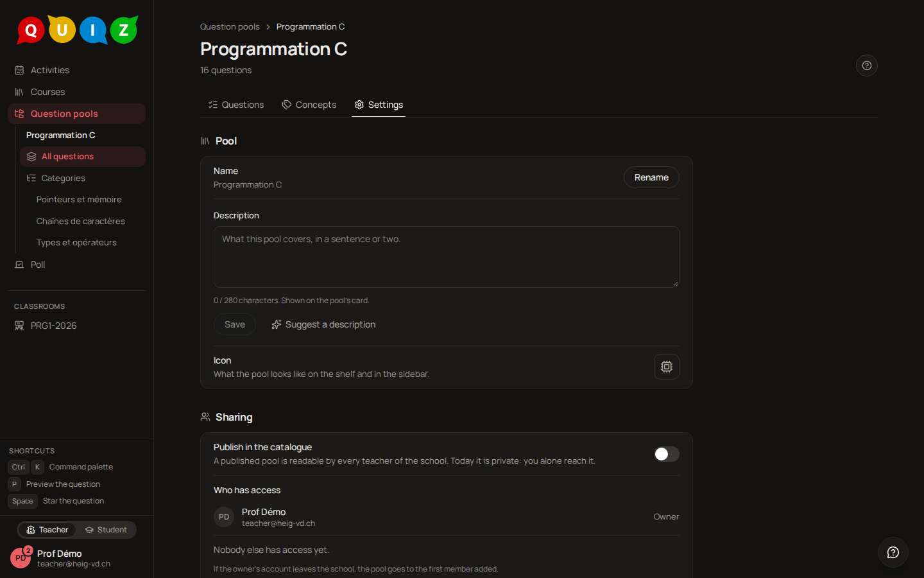The width and height of the screenshot is (924, 578).
Task: Click the 16 questions count text
Action: pos(226,70)
